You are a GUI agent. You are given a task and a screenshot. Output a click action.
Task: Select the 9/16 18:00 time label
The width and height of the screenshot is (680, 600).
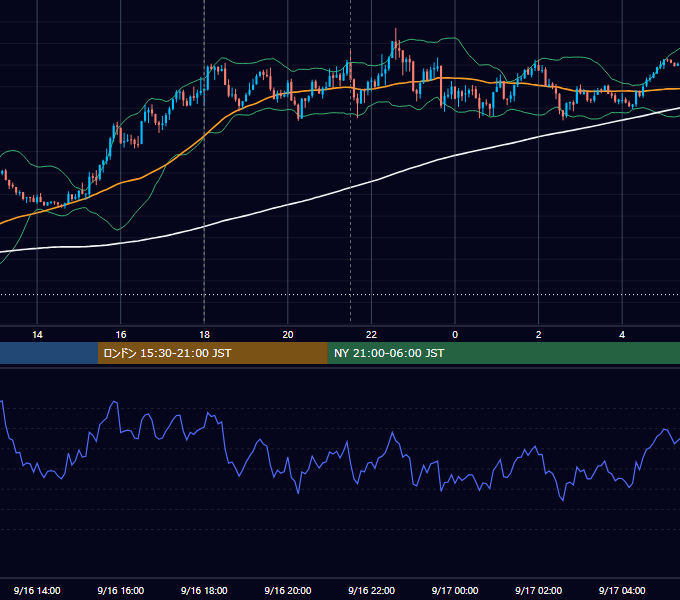pyautogui.click(x=204, y=590)
